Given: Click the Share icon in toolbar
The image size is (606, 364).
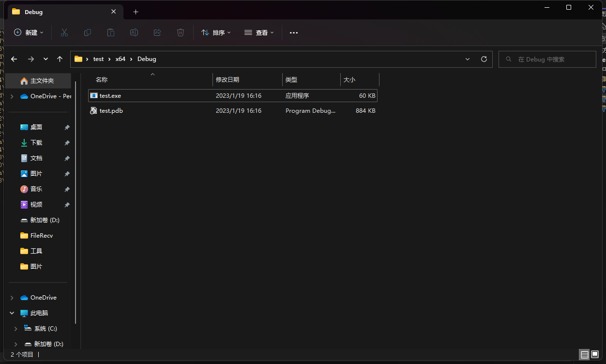Looking at the screenshot, I should tap(157, 32).
